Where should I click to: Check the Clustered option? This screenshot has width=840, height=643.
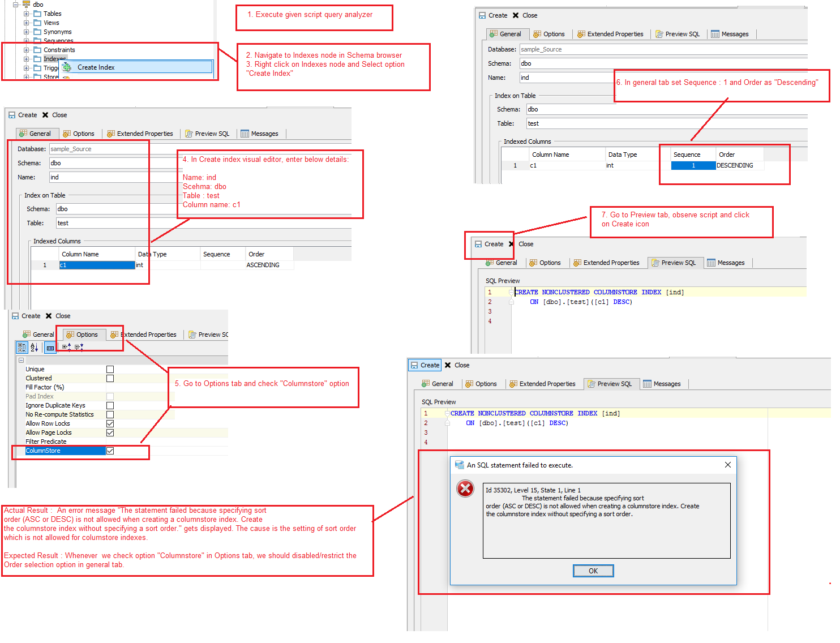pos(110,378)
